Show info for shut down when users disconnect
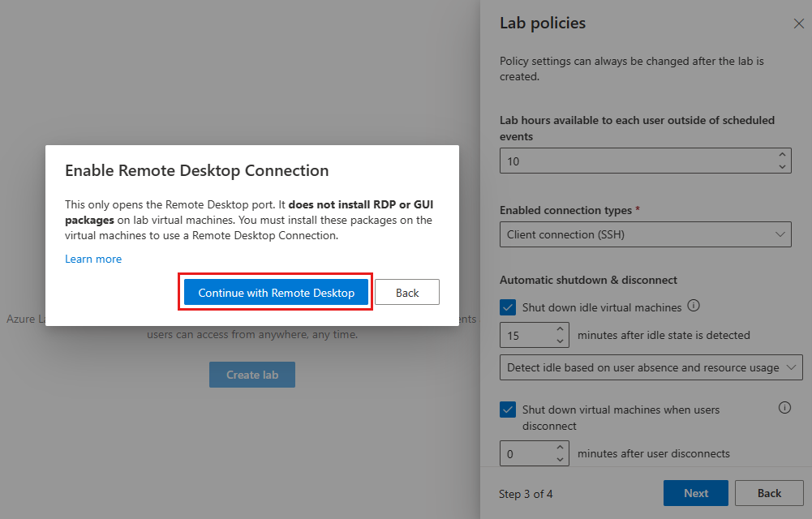The width and height of the screenshot is (812, 519). click(784, 408)
